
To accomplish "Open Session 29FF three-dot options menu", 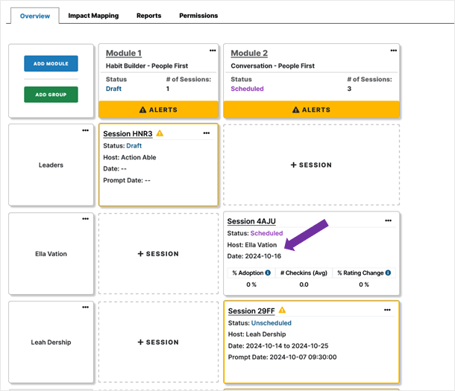I will tap(387, 310).
